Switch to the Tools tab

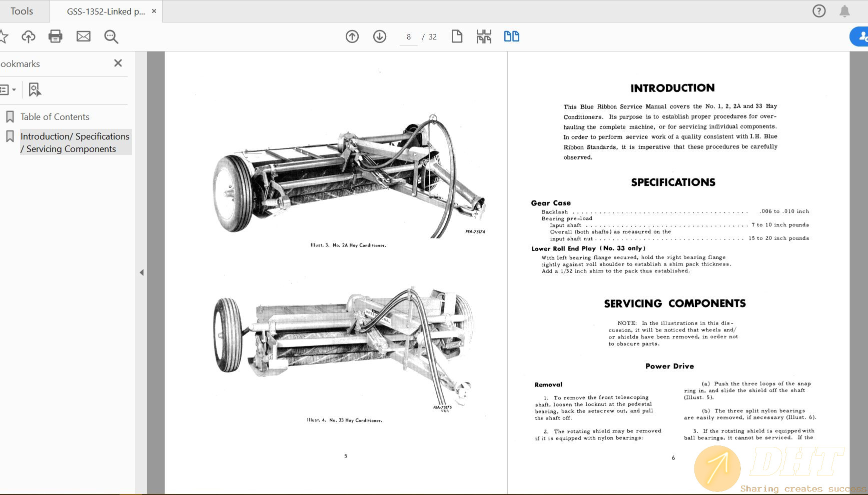[22, 11]
